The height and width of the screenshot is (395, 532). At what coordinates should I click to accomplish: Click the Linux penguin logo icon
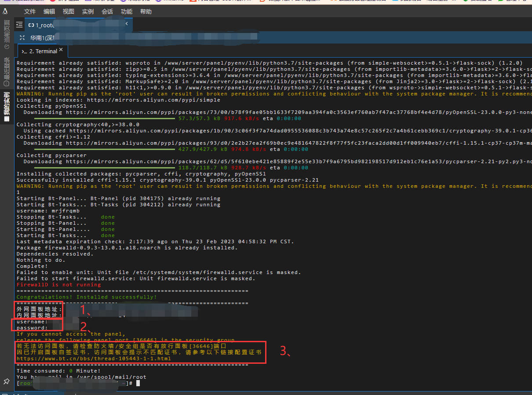(x=6, y=11)
